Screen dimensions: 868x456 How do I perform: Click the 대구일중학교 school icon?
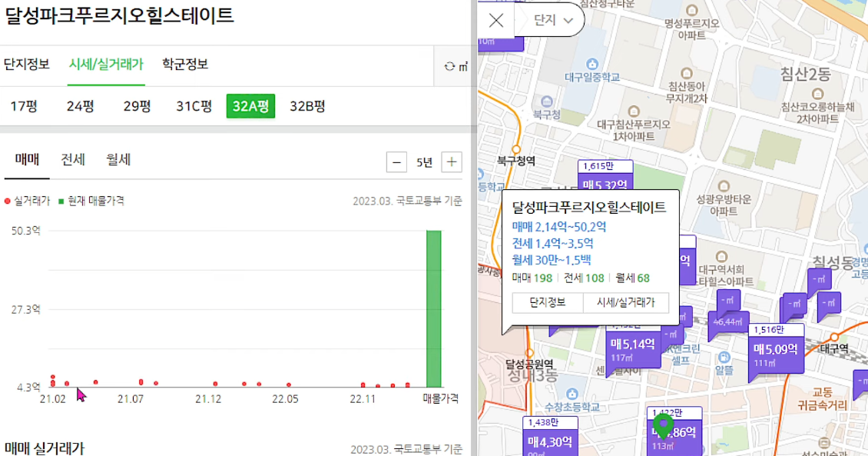coord(591,63)
